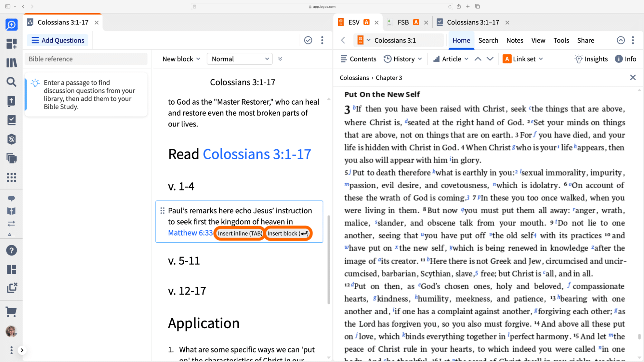The image size is (644, 362).
Task: Click the Bible Study document scrollbar
Action: click(x=329, y=259)
